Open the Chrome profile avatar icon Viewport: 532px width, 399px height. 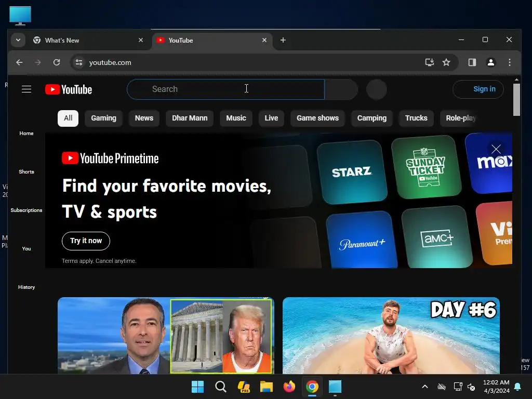(x=490, y=62)
